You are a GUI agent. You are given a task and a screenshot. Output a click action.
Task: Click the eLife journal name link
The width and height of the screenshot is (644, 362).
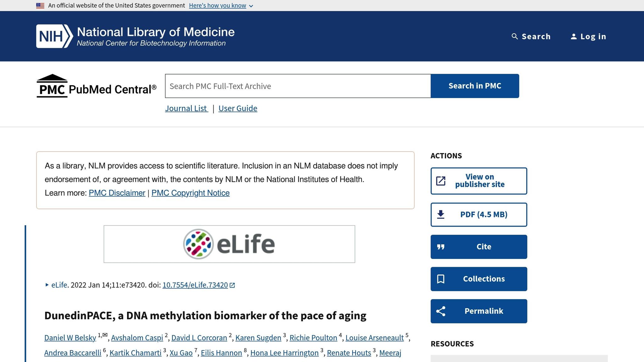click(59, 285)
